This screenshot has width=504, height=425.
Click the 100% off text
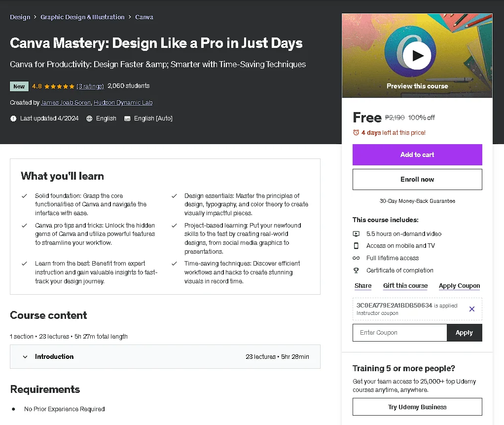click(x=421, y=118)
